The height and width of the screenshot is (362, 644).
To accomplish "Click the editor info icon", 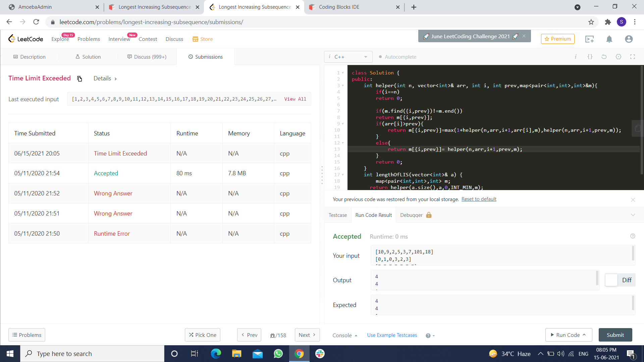I will [x=576, y=57].
